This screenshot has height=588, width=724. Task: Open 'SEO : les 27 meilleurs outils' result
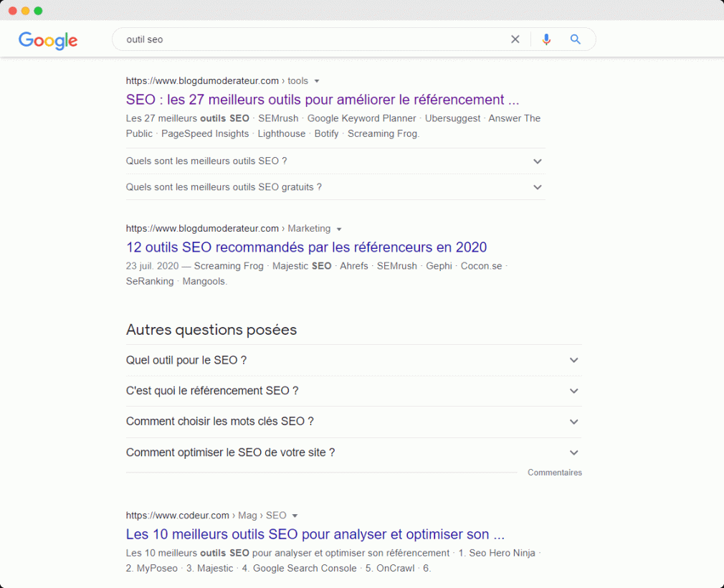323,100
